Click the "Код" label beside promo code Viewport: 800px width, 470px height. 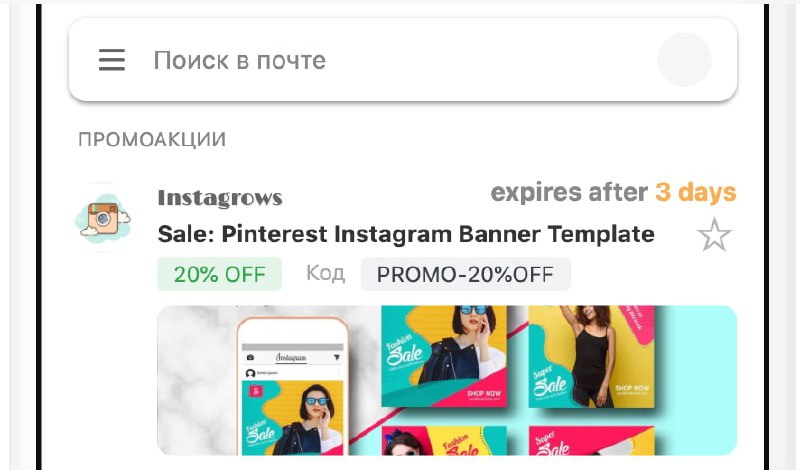pyautogui.click(x=326, y=274)
